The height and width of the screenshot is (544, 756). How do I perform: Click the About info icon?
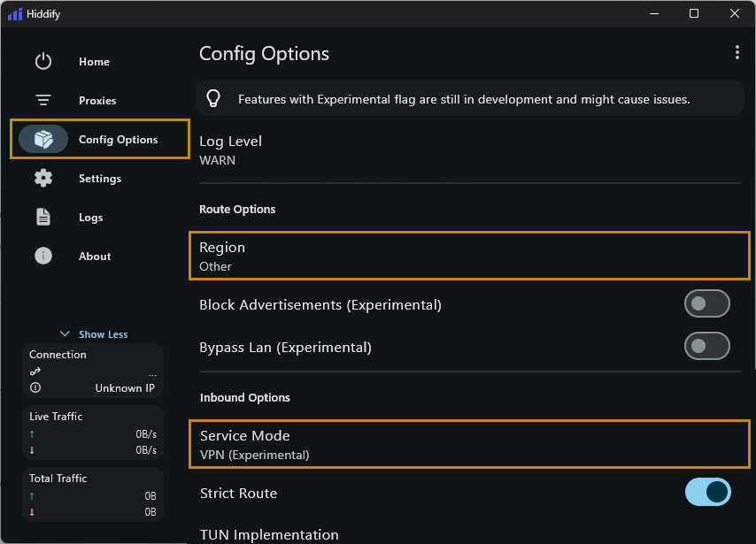(x=43, y=257)
